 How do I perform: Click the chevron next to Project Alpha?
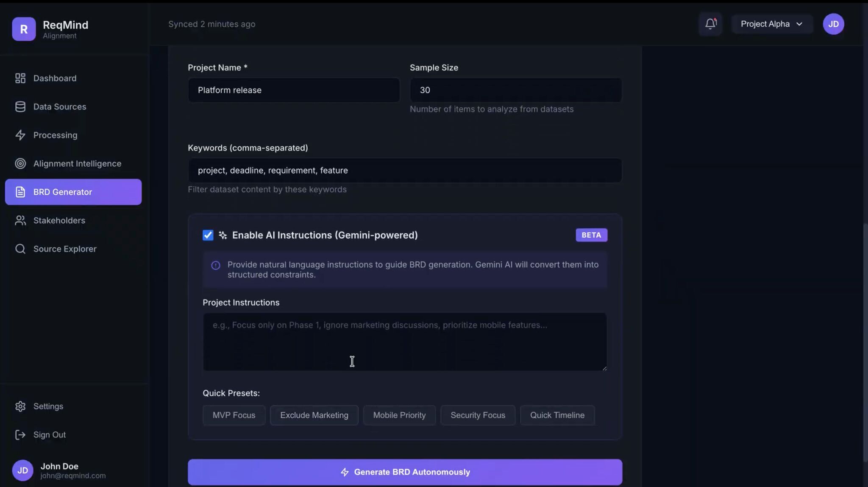pyautogui.click(x=799, y=24)
